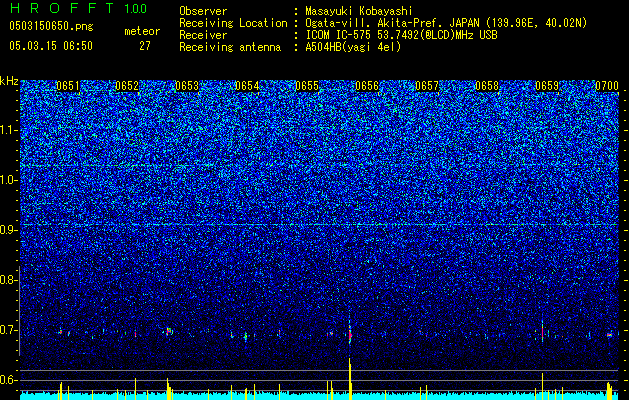The width and height of the screenshot is (629, 400).
Task: Click the 0655 time marker
Action: point(307,86)
